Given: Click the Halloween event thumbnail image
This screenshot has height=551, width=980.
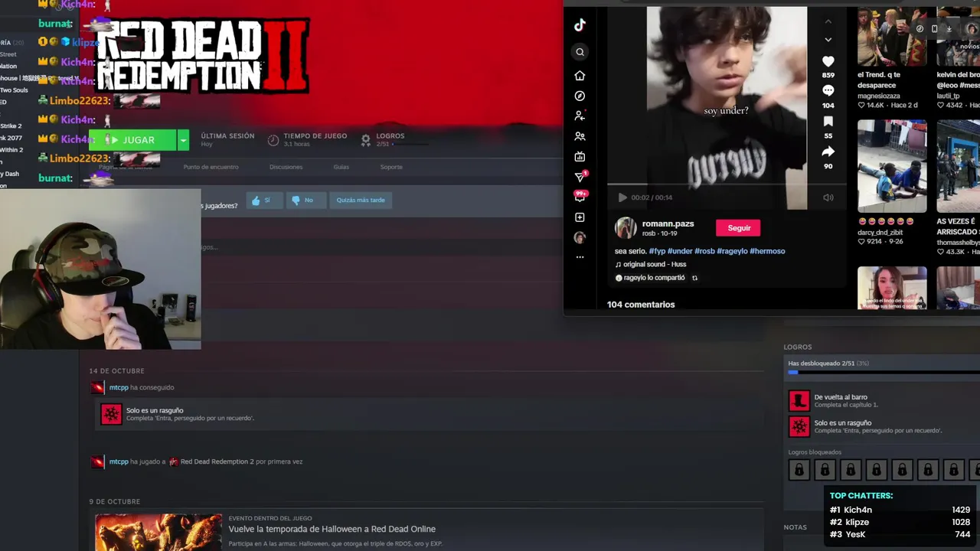Looking at the screenshot, I should click(158, 532).
